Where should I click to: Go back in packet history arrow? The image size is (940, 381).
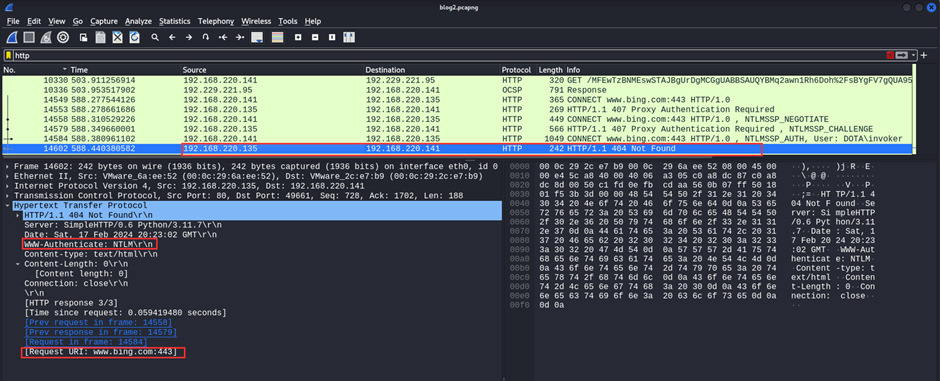(172, 37)
